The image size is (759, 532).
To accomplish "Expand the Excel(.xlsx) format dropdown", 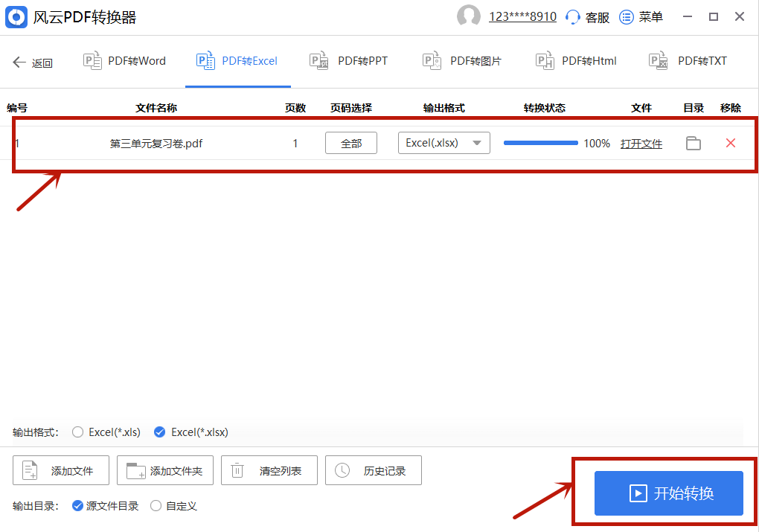I will [476, 143].
